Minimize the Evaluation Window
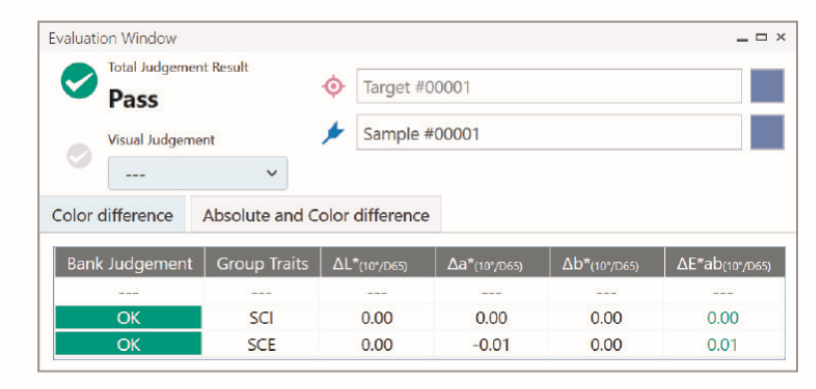 (x=743, y=38)
